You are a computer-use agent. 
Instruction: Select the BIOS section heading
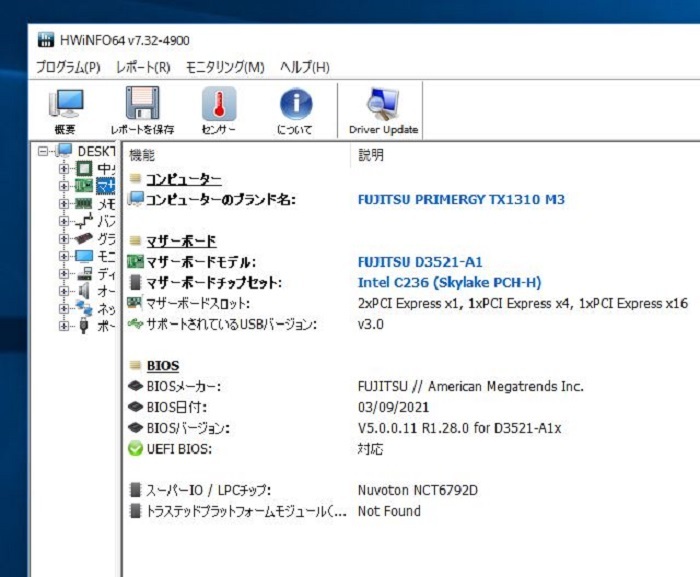pyautogui.click(x=163, y=366)
